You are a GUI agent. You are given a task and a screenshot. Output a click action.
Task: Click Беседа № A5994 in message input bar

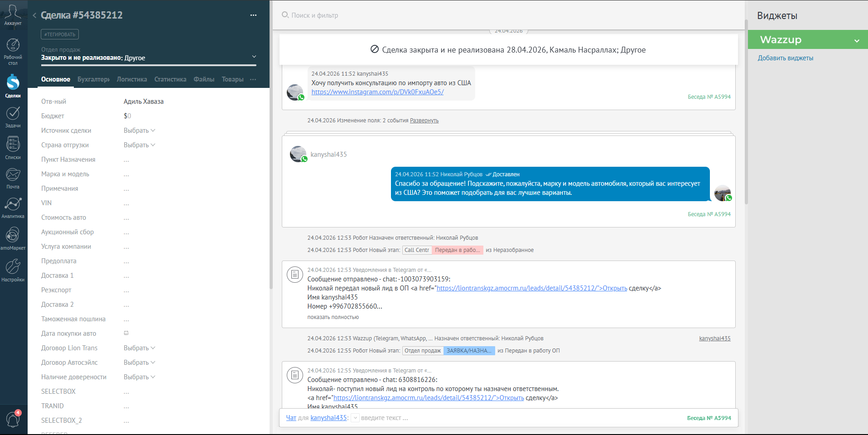coord(709,418)
